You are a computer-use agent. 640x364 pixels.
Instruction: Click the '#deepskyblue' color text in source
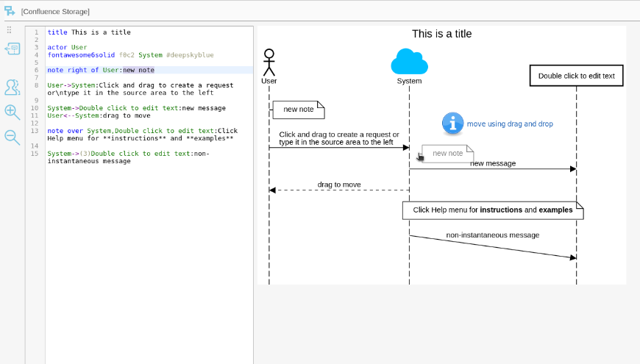click(x=190, y=54)
